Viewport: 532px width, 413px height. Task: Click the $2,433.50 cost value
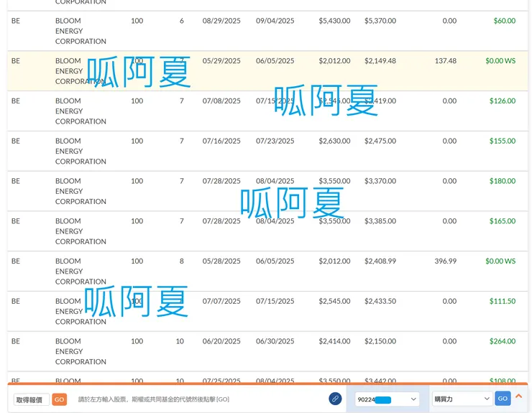(380, 301)
